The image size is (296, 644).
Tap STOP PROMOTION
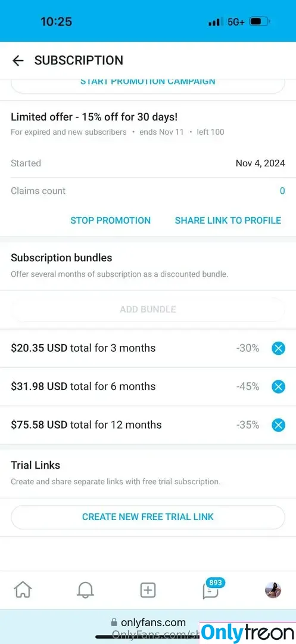[x=110, y=220]
